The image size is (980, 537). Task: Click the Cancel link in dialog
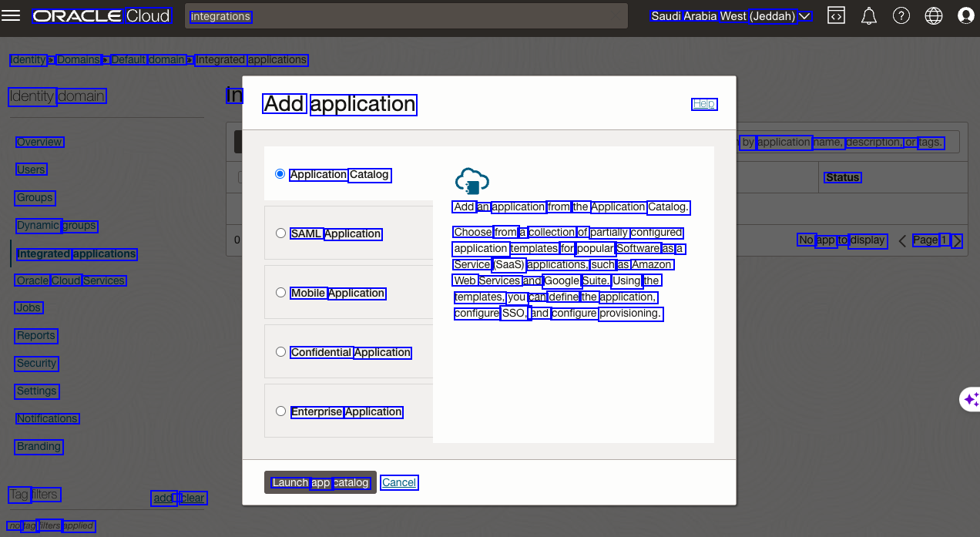399,482
